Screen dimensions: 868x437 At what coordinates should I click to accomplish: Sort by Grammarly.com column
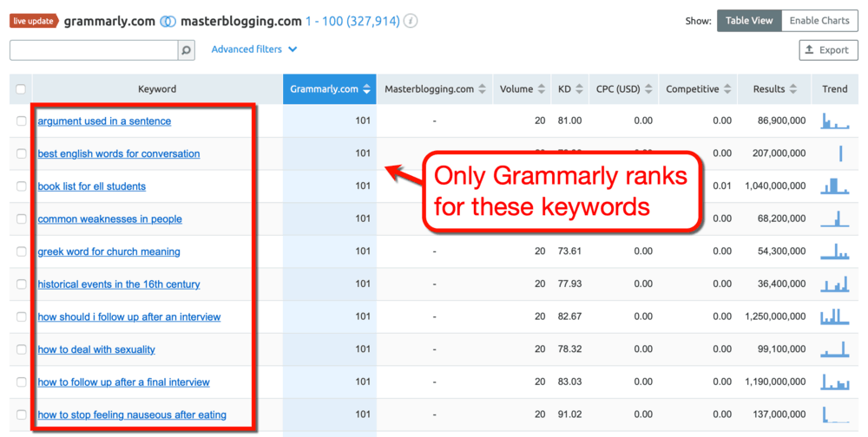click(330, 89)
